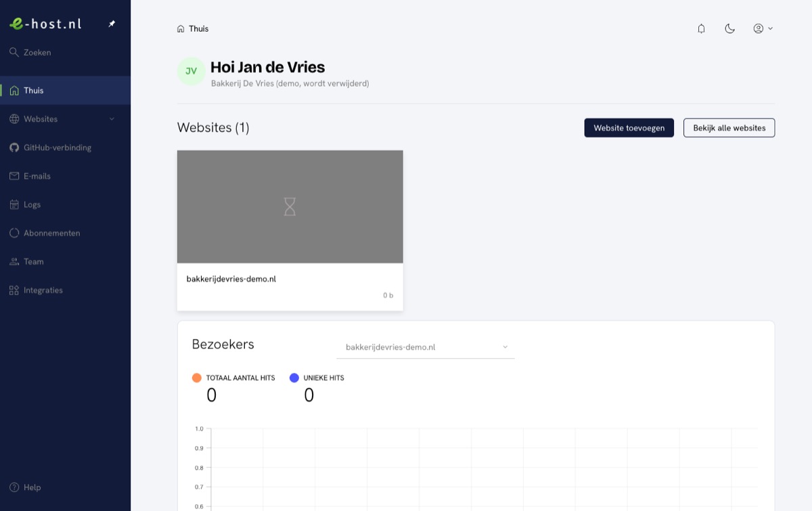Open the user account menu
Screen dimensions: 812x511
point(763,28)
